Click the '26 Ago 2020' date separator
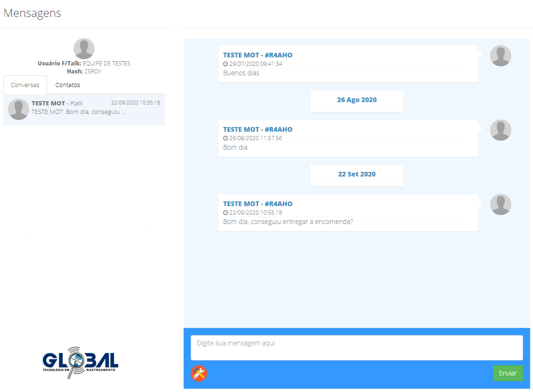The image size is (533, 392). tap(356, 100)
